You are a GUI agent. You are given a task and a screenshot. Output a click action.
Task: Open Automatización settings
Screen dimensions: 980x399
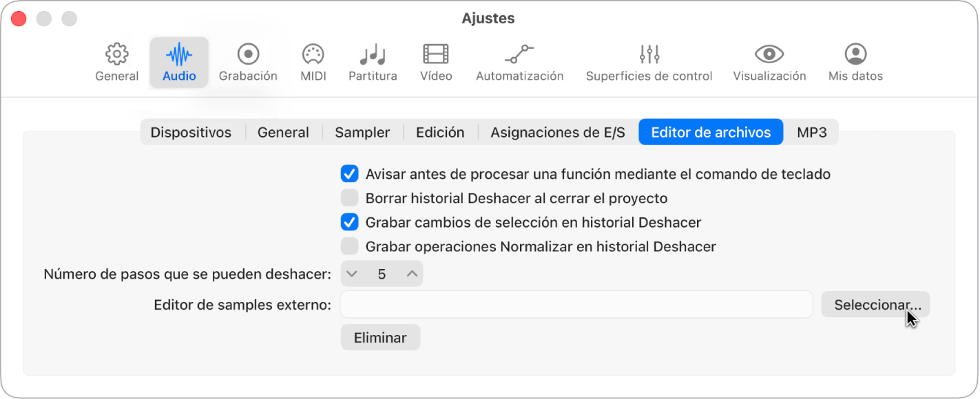(519, 60)
